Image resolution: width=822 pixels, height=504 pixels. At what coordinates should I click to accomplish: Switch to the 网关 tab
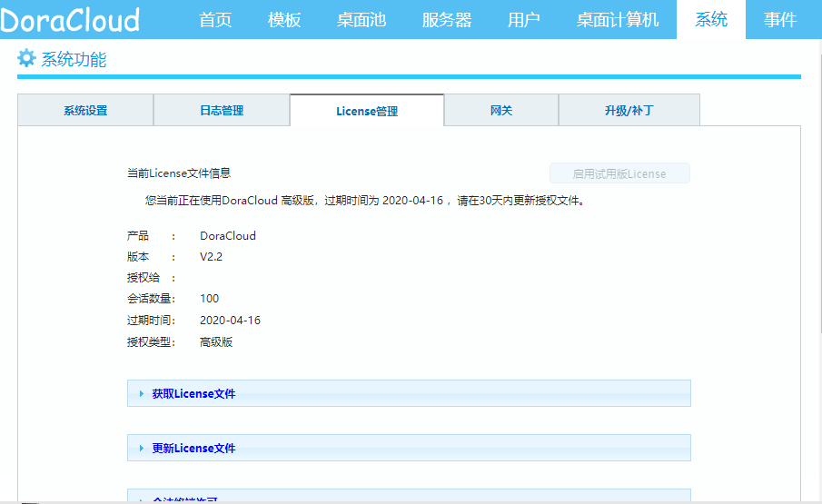pos(501,110)
